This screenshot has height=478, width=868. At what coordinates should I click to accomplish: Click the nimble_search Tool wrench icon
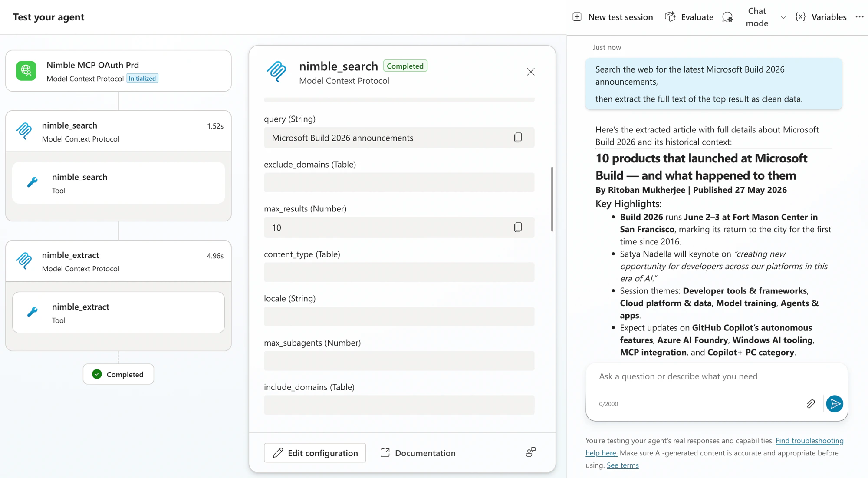click(33, 182)
